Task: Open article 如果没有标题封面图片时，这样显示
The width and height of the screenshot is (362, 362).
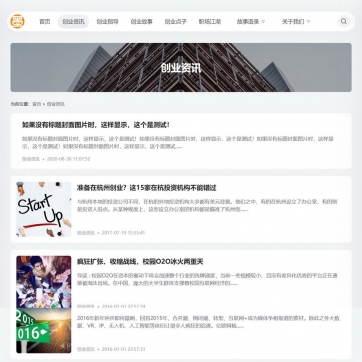Action: (x=96, y=125)
